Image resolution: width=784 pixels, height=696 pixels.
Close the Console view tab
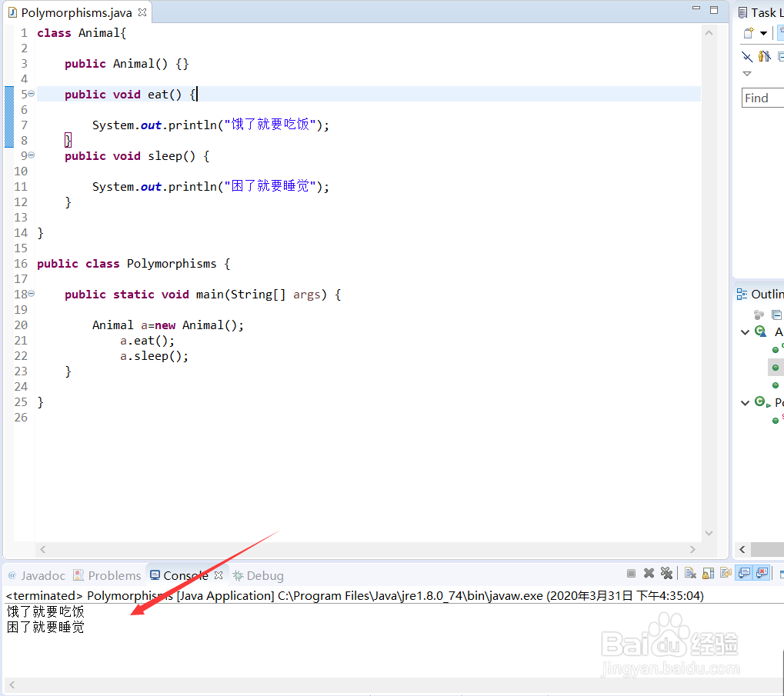219,575
